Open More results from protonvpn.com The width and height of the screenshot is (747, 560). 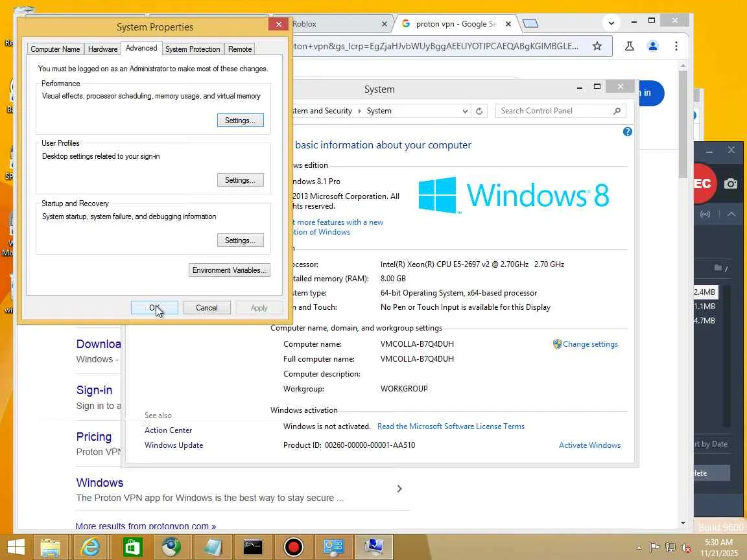tap(145, 526)
